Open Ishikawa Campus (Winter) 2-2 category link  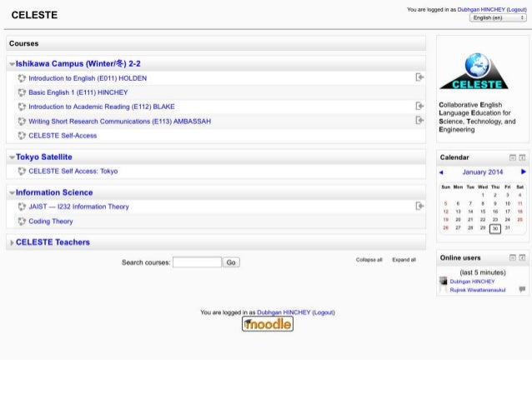tap(78, 64)
